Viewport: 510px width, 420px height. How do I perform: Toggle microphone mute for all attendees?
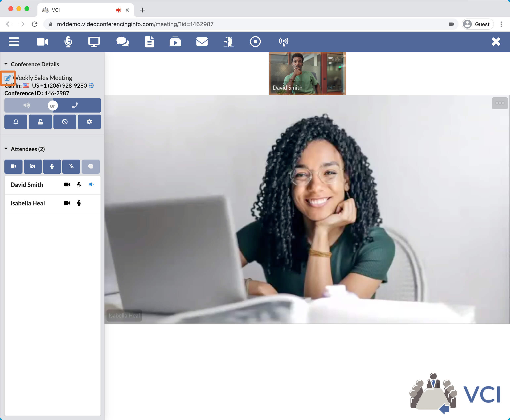[71, 166]
